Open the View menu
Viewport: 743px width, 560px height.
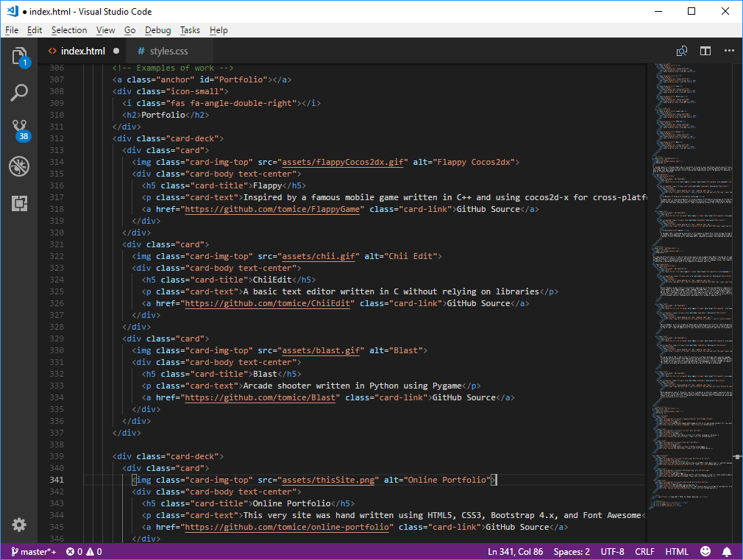106,30
